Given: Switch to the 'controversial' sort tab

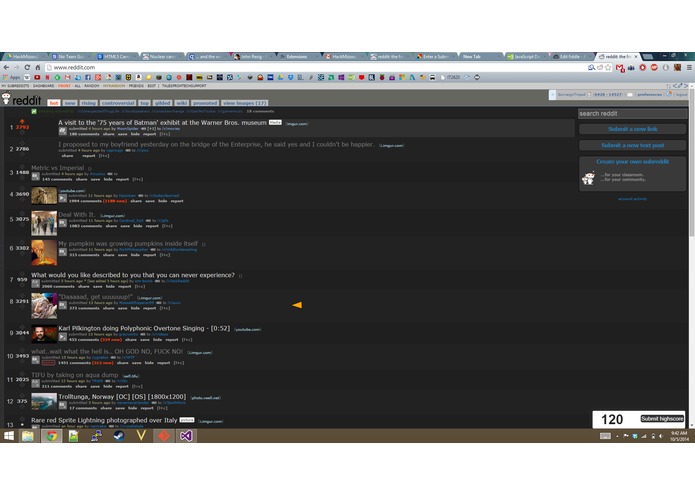Looking at the screenshot, I should pos(118,103).
